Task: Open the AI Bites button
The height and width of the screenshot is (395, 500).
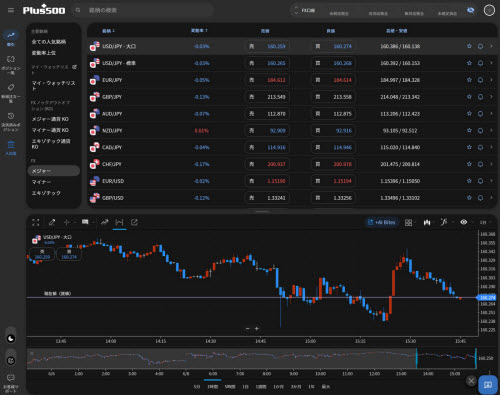Action: (381, 222)
